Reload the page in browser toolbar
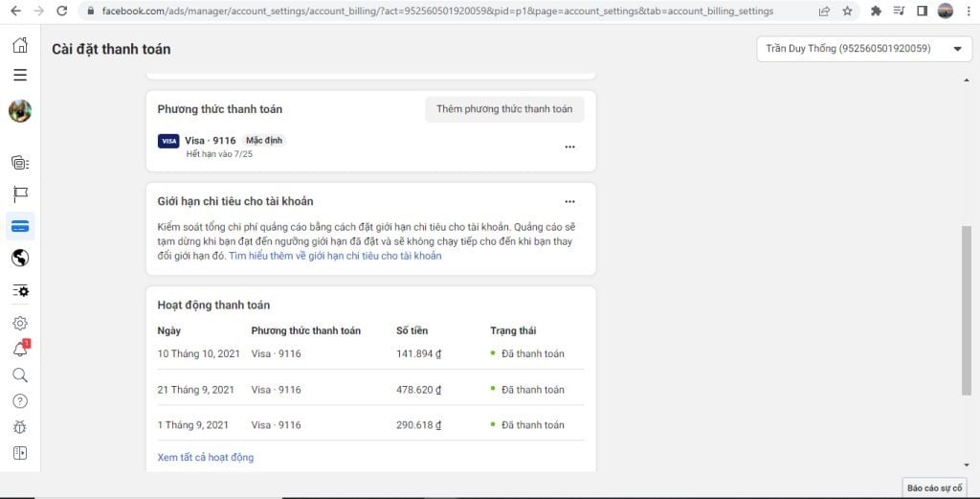This screenshot has width=980, height=499. [x=61, y=11]
